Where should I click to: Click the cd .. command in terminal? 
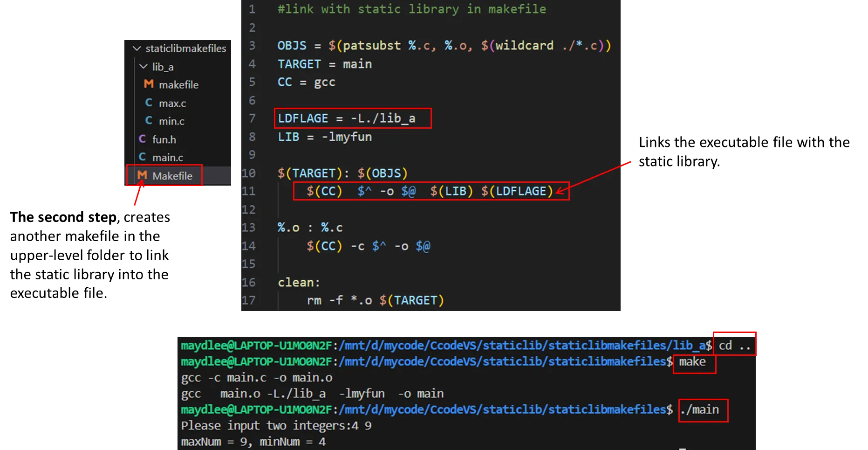coord(734,346)
